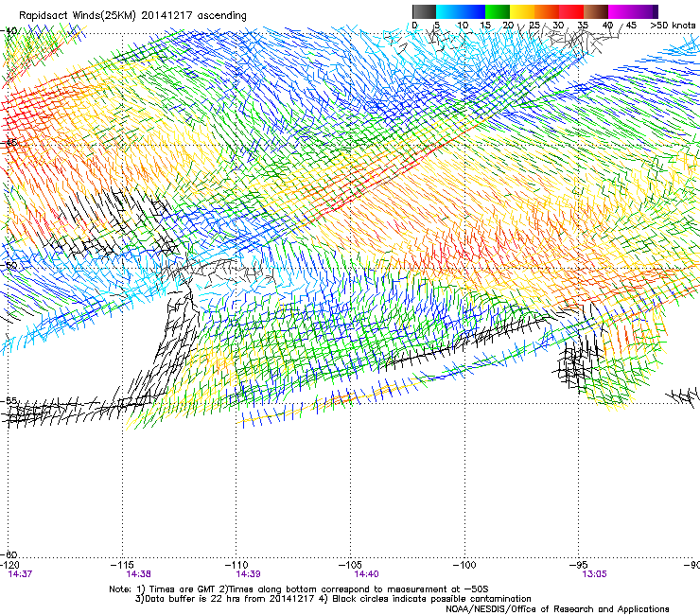Click the '>50 knots' legend label
The width and height of the screenshot is (700, 615).
pos(673,26)
